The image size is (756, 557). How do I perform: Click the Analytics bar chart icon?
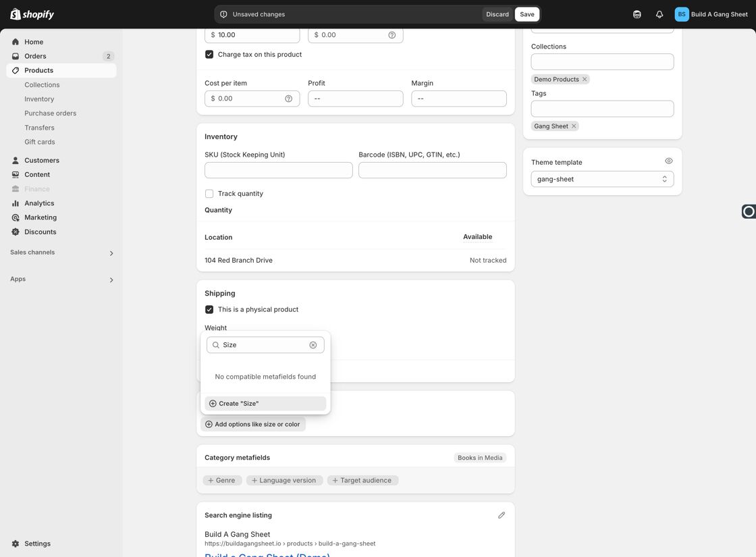[16, 203]
